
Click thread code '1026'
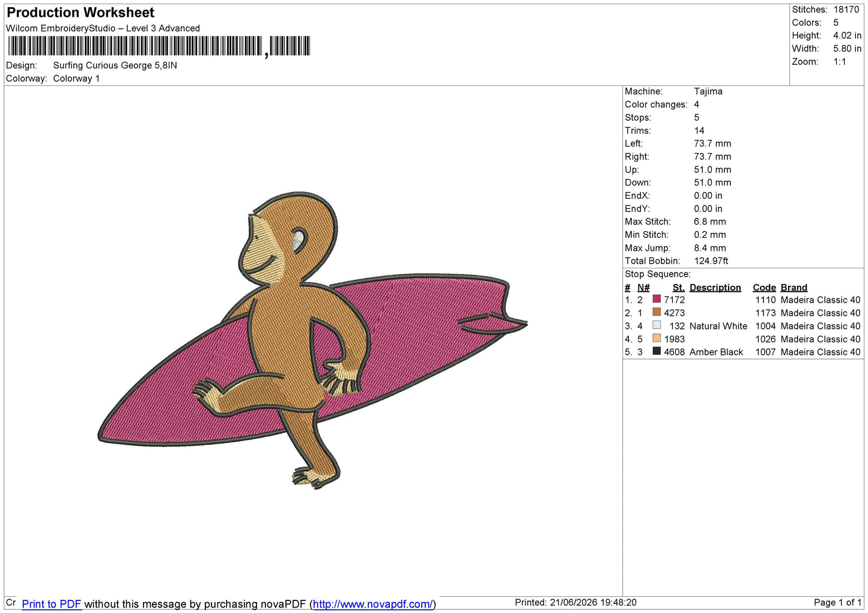[x=765, y=339]
